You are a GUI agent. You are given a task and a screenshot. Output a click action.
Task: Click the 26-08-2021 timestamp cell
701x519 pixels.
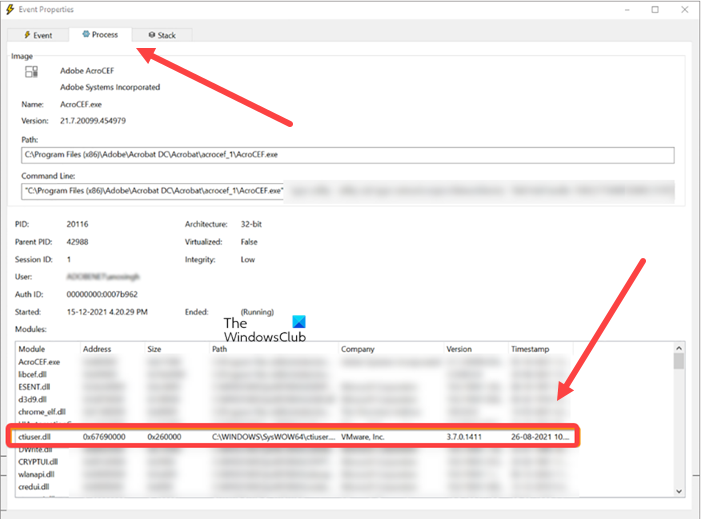click(540, 437)
